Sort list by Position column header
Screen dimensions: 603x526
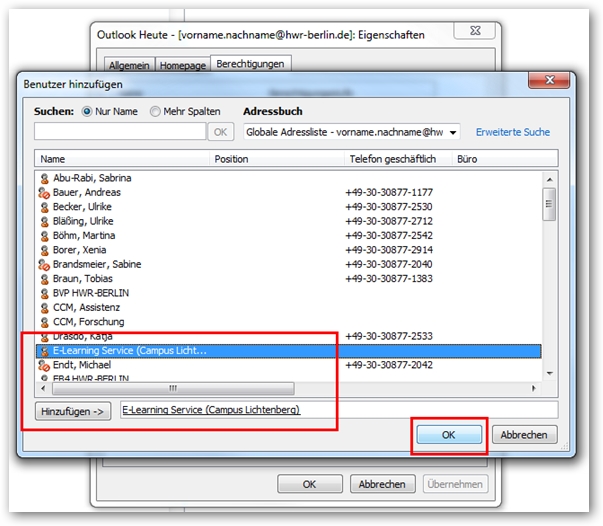(x=277, y=159)
